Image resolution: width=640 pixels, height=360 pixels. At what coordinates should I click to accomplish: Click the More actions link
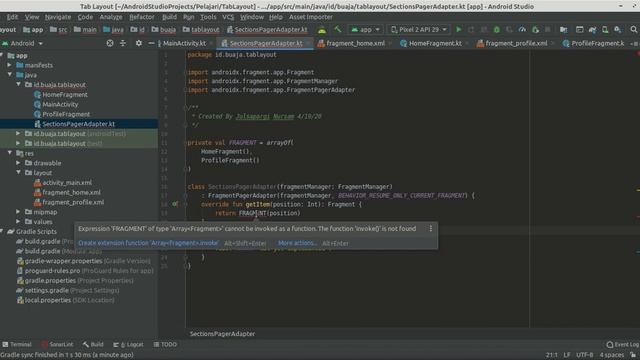coord(297,243)
